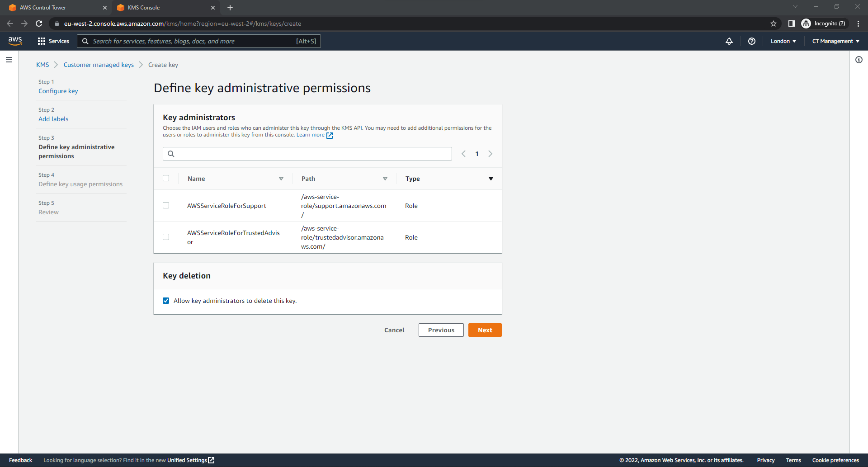Open a new browser tab

230,8
